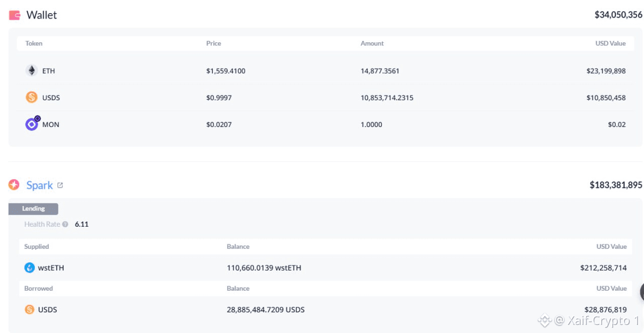
Task: Click Wallet total $34,050,356
Action: 618,15
